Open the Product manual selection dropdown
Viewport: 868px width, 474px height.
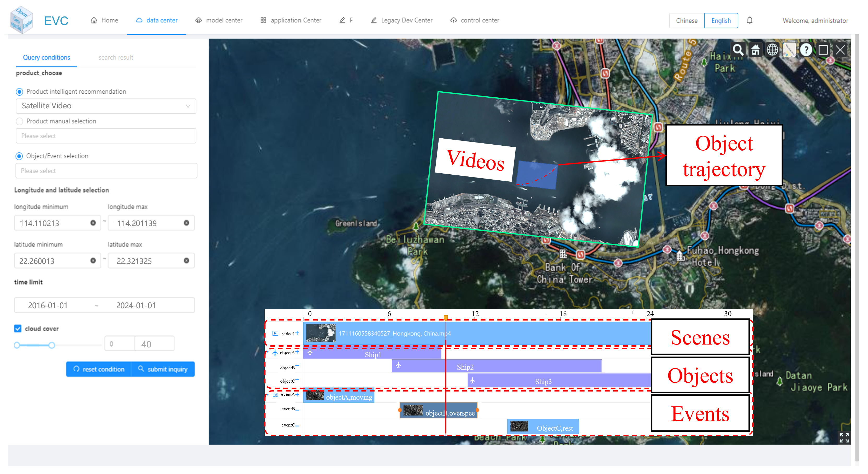tap(106, 136)
